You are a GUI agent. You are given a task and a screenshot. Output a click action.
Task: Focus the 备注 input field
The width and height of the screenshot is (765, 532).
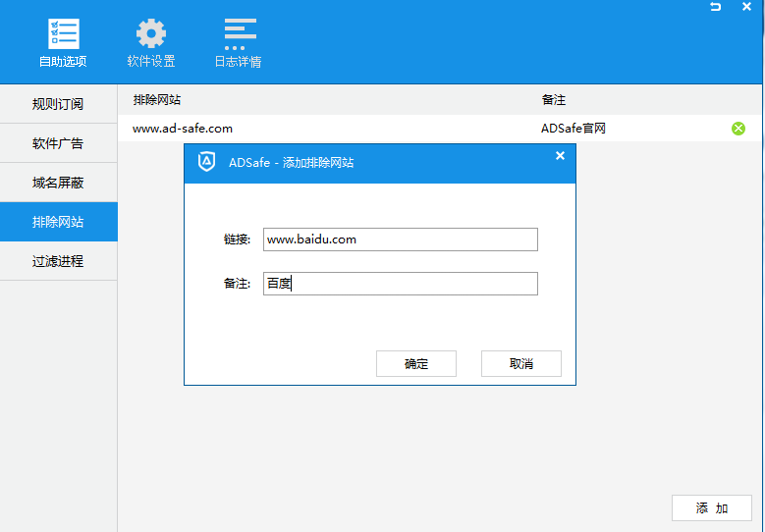click(x=401, y=284)
